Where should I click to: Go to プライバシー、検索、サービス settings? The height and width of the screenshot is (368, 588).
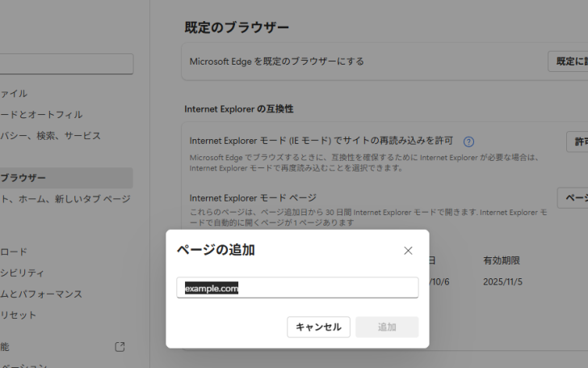pyautogui.click(x=50, y=136)
